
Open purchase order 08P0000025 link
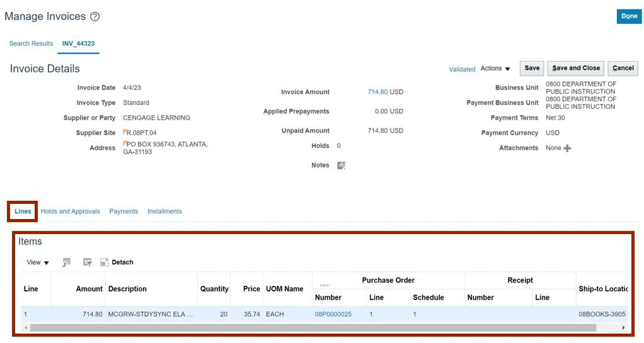coord(333,314)
